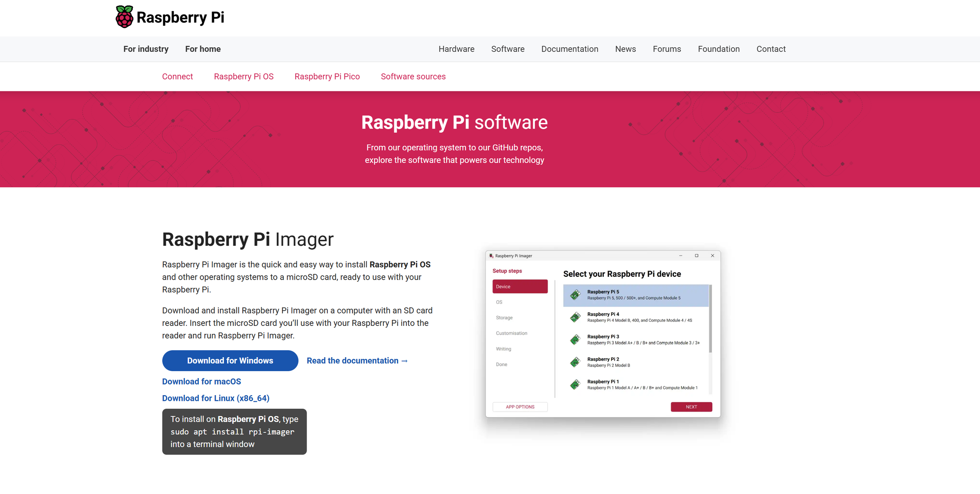Image resolution: width=980 pixels, height=494 pixels.
Task: Click the close icon of the Imager preview window
Action: click(x=713, y=256)
